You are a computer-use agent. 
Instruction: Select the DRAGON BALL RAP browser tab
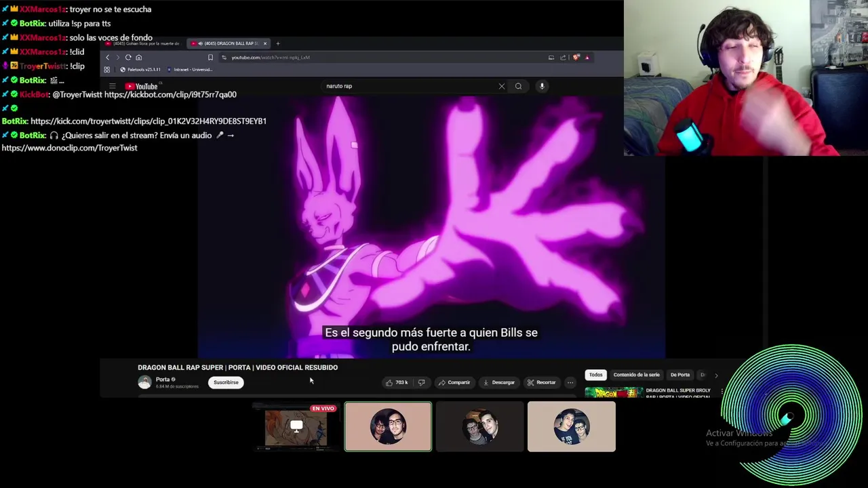tap(228, 43)
